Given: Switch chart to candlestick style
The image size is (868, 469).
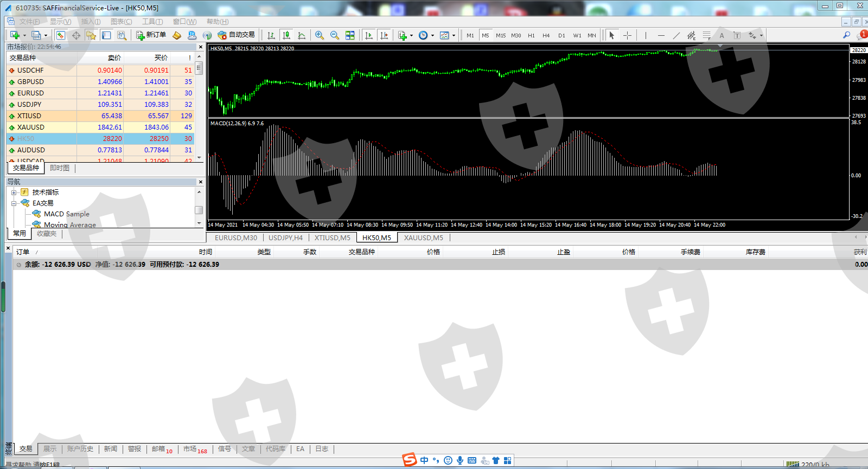Looking at the screenshot, I should [286, 35].
